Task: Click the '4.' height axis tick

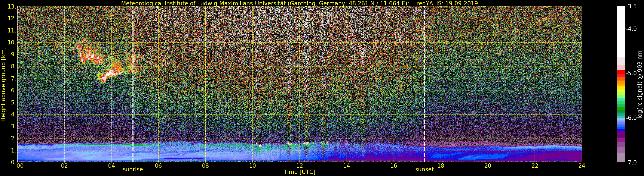Action: pos(13,114)
